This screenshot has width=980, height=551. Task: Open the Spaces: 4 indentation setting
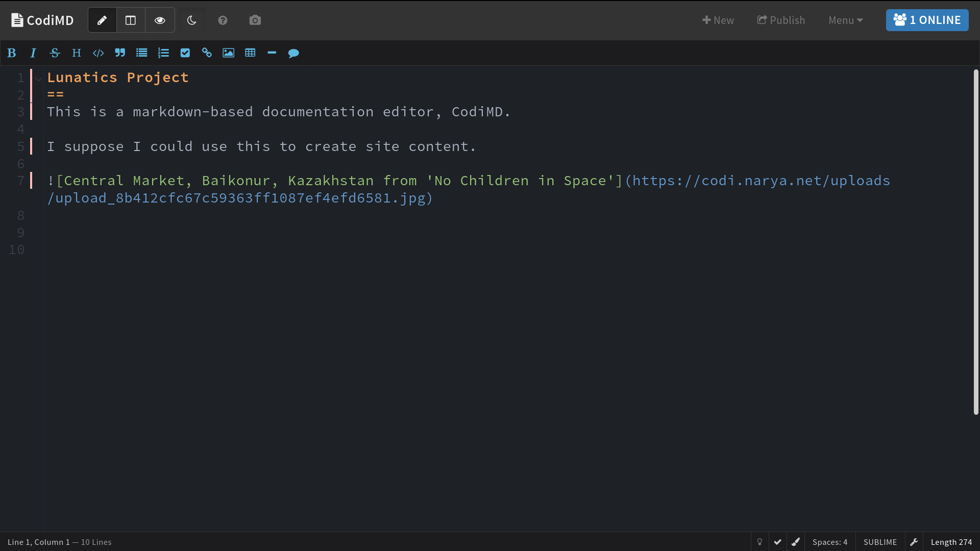pos(829,542)
